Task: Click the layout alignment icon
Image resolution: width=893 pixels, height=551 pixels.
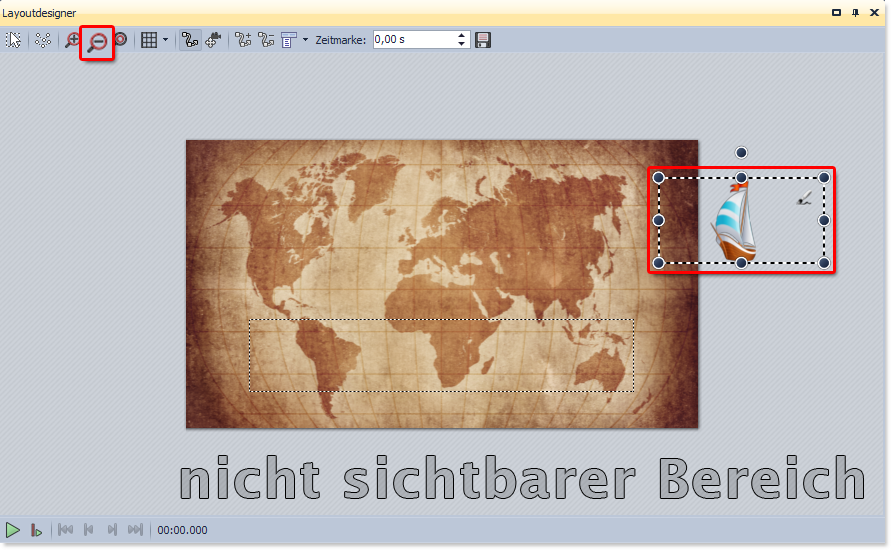Action: point(289,40)
